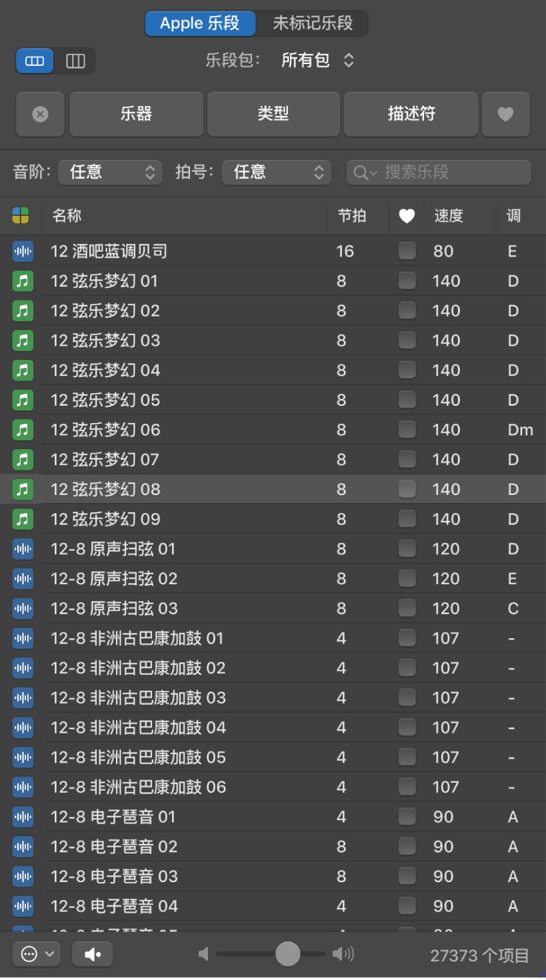Adjust the preview volume slider knob
The image size is (546, 980).
pyautogui.click(x=288, y=954)
